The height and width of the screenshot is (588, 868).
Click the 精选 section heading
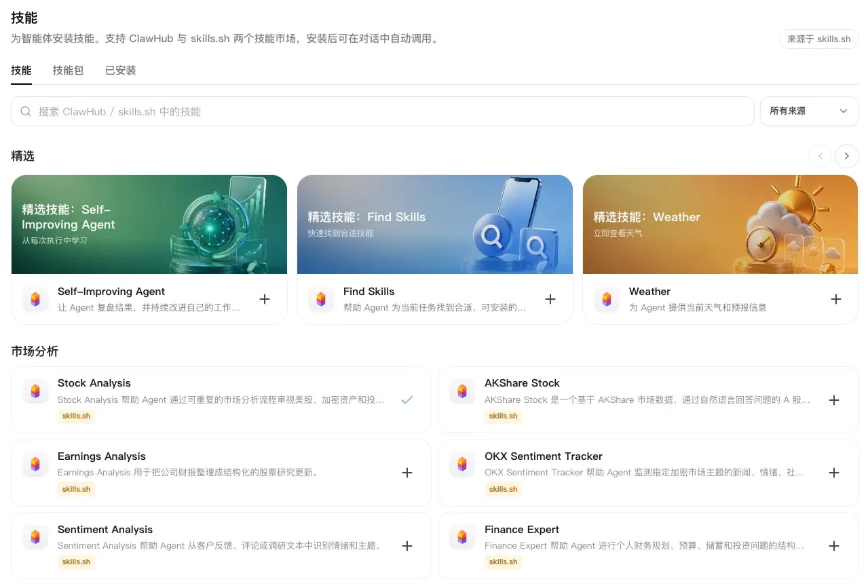click(x=22, y=156)
